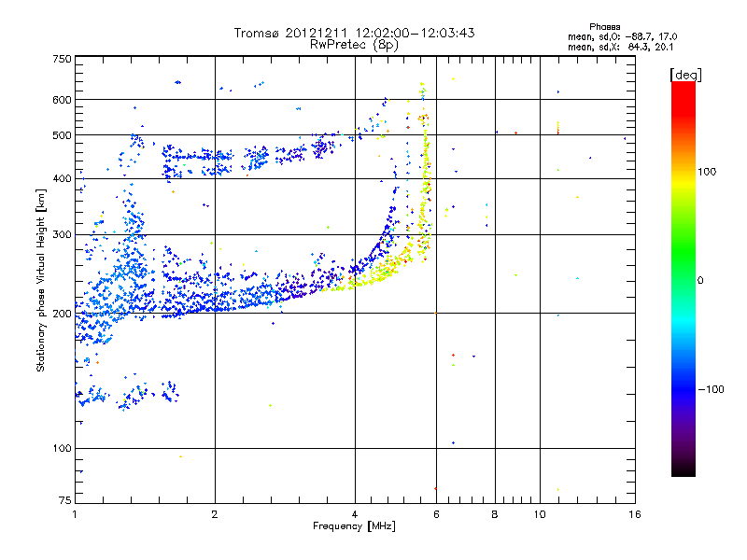Click the frequency-axis tick label "4"
Viewport: 747px width, 560px height.
click(x=355, y=514)
